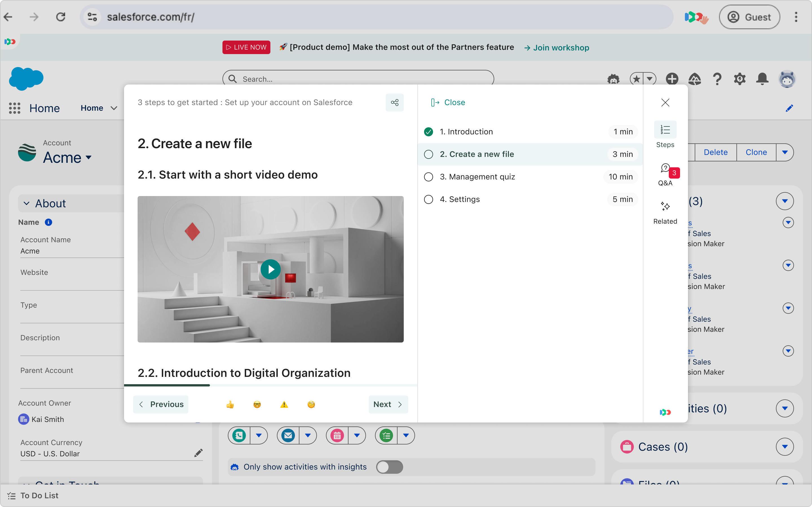Open the notifications bell icon

(762, 79)
